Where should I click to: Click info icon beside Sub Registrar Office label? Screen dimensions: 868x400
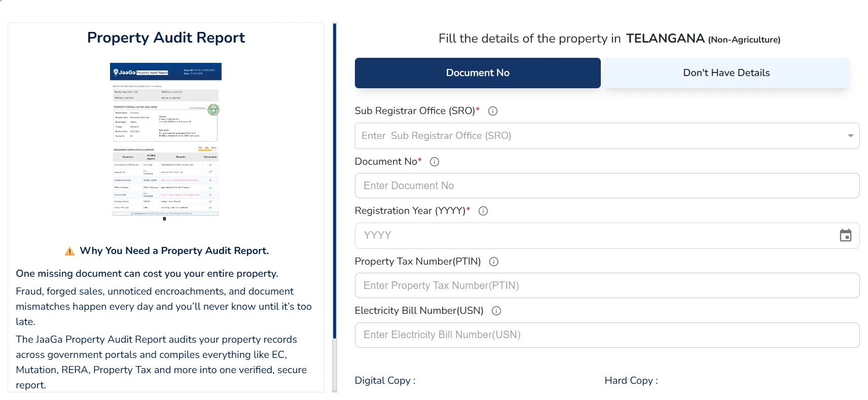[x=492, y=111]
